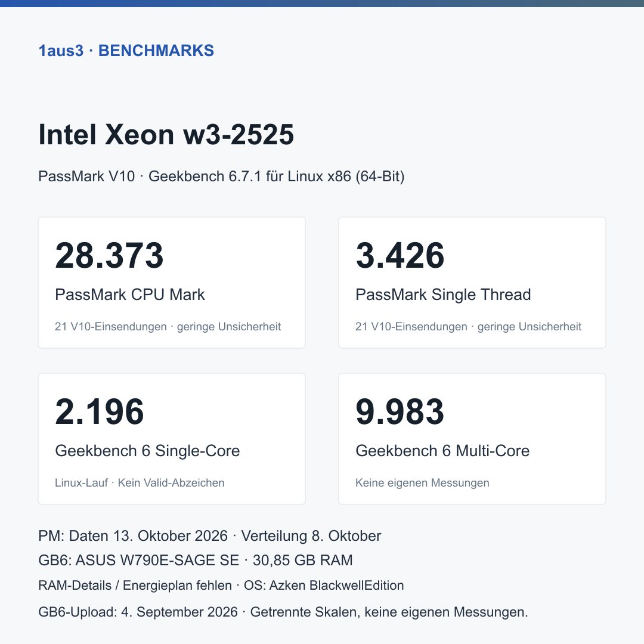Select the 3.426 score value
The height and width of the screenshot is (644, 644).
(400, 255)
